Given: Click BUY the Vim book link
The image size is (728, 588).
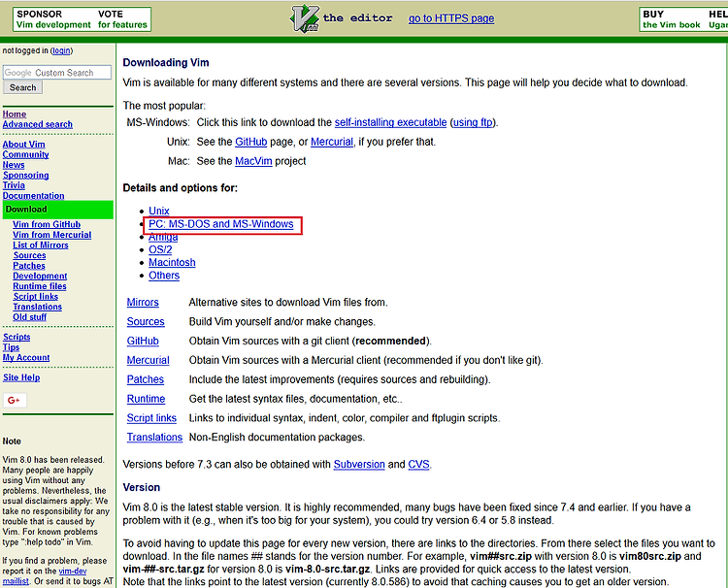Looking at the screenshot, I should point(671,19).
